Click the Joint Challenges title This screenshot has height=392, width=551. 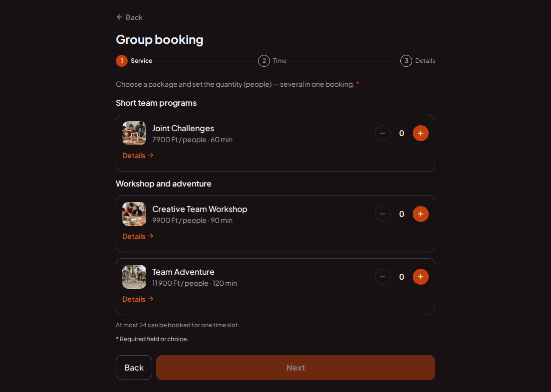click(183, 128)
